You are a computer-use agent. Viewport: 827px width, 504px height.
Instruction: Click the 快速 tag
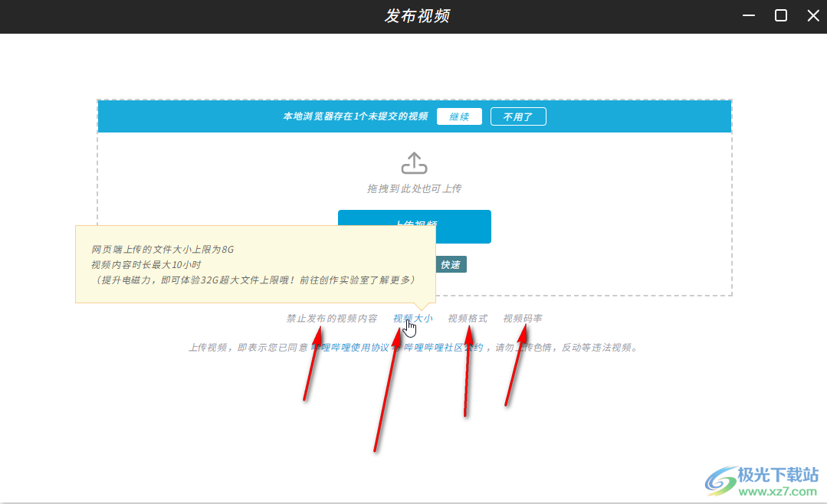(x=451, y=265)
